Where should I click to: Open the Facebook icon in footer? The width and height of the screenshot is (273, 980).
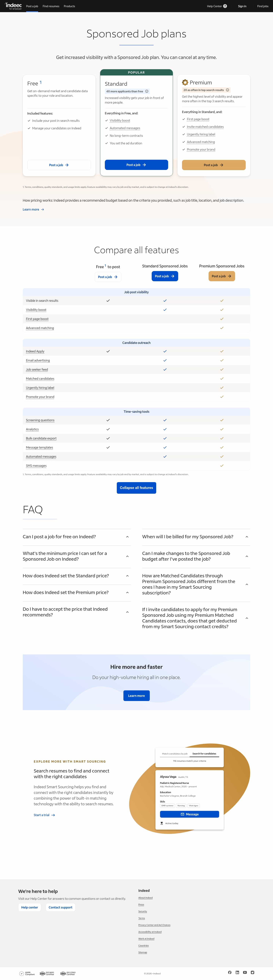[230, 972]
